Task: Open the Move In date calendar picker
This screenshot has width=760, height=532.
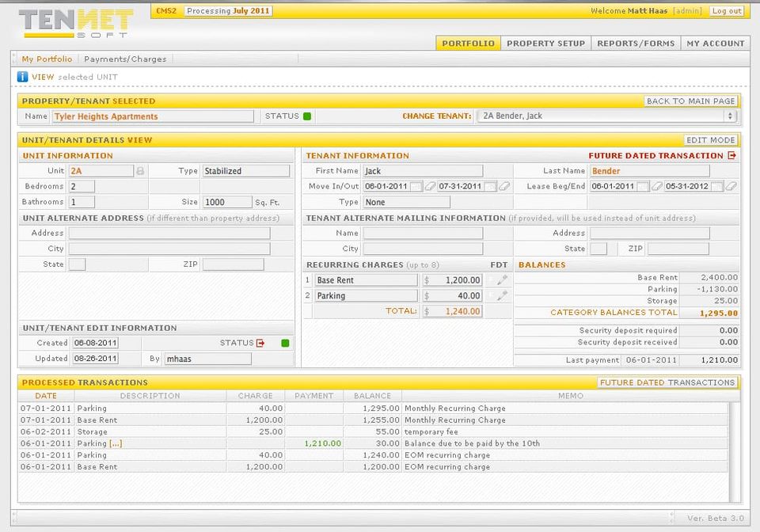Action: pyautogui.click(x=416, y=187)
